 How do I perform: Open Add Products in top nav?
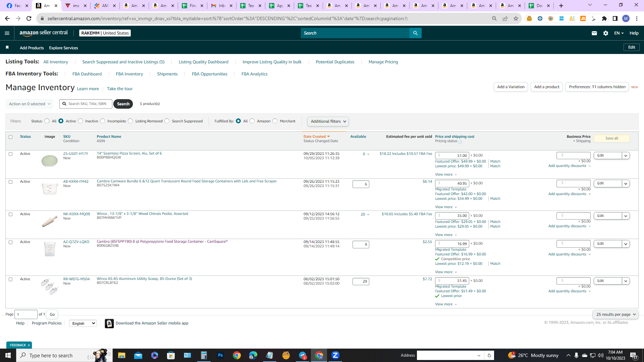[x=32, y=48]
